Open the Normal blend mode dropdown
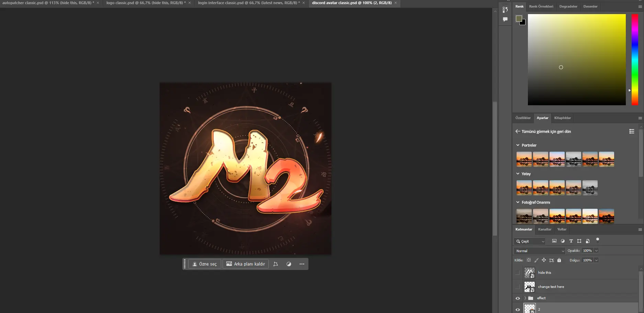The width and height of the screenshot is (644, 313). tap(539, 251)
